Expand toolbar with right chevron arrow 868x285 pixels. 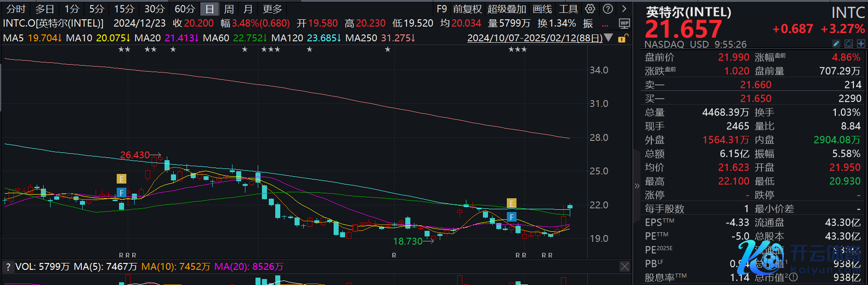(624, 9)
